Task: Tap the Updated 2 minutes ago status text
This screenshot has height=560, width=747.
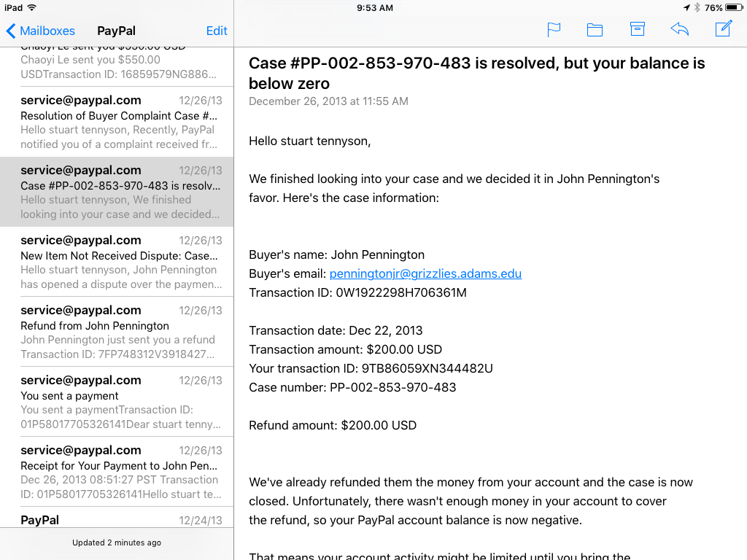Action: pyautogui.click(x=117, y=542)
